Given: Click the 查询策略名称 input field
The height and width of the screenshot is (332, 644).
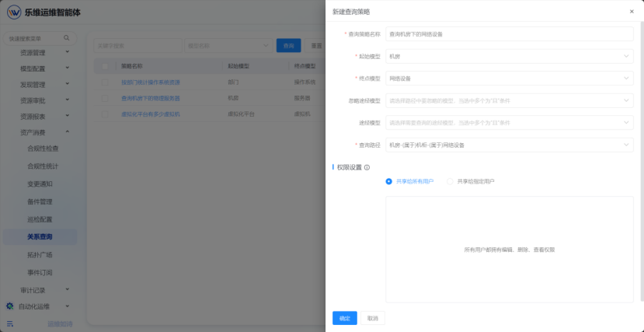Looking at the screenshot, I should coord(510,34).
